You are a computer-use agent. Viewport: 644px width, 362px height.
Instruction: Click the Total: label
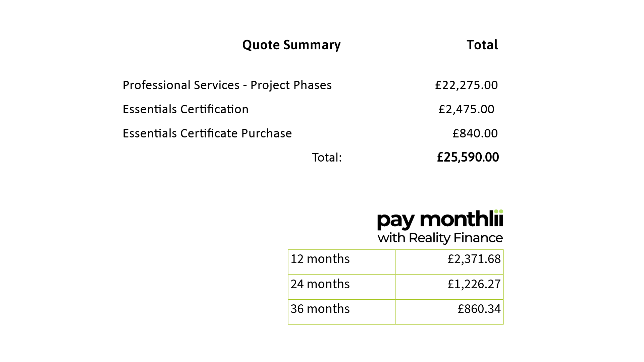tap(327, 158)
